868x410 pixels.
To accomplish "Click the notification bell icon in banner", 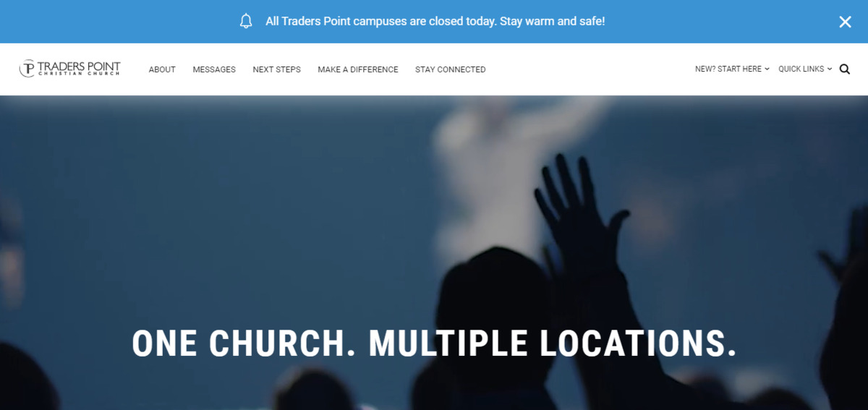I will pyautogui.click(x=246, y=21).
